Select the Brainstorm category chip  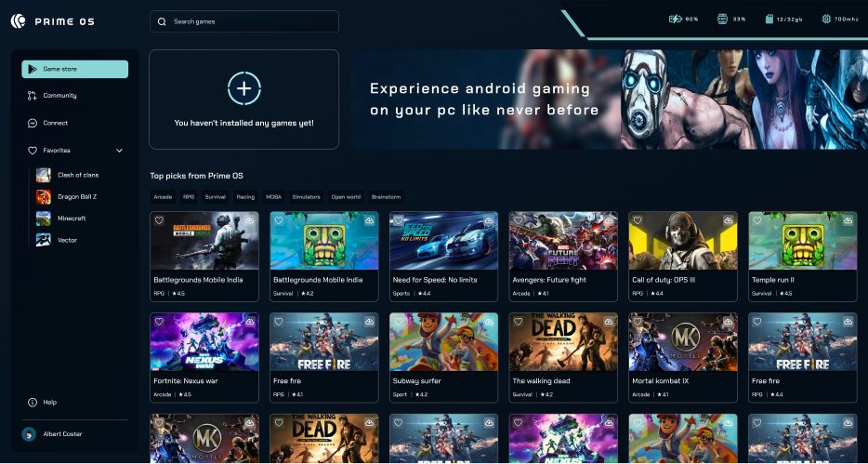point(386,197)
